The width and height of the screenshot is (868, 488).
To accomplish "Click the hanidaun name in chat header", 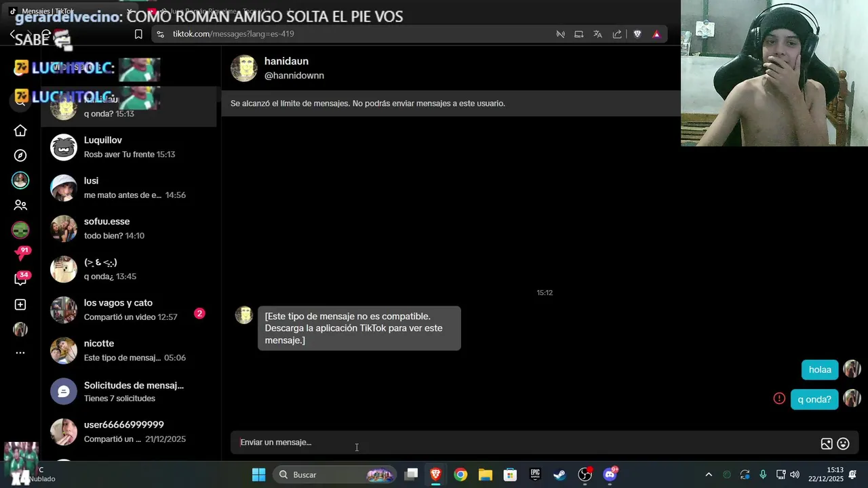I will (286, 61).
